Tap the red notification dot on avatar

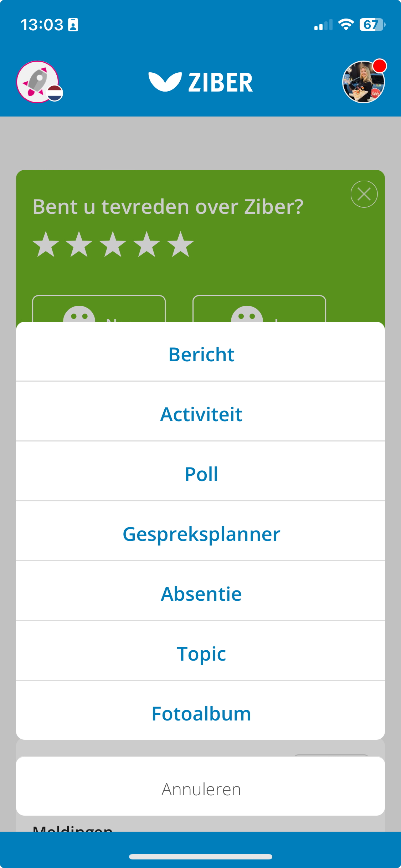click(x=380, y=66)
